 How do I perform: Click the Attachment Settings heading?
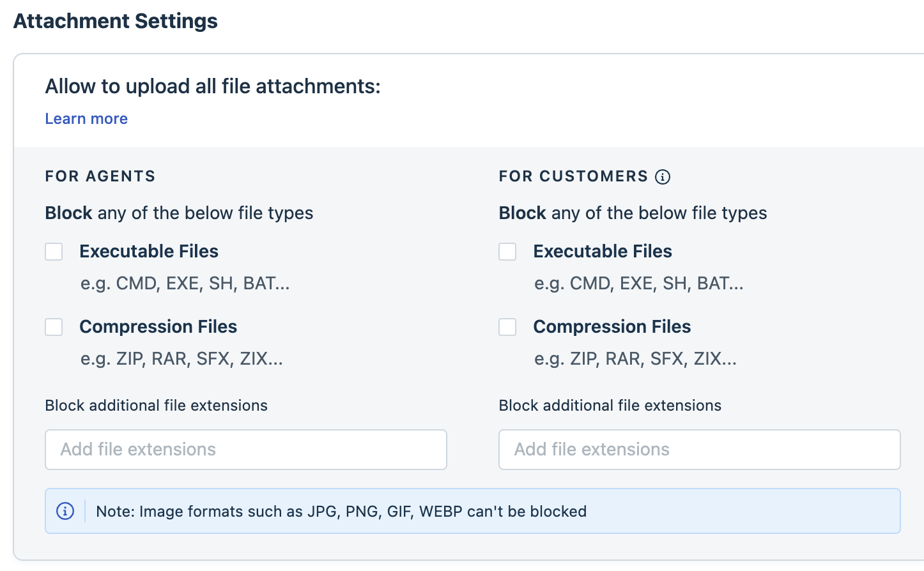point(116,21)
